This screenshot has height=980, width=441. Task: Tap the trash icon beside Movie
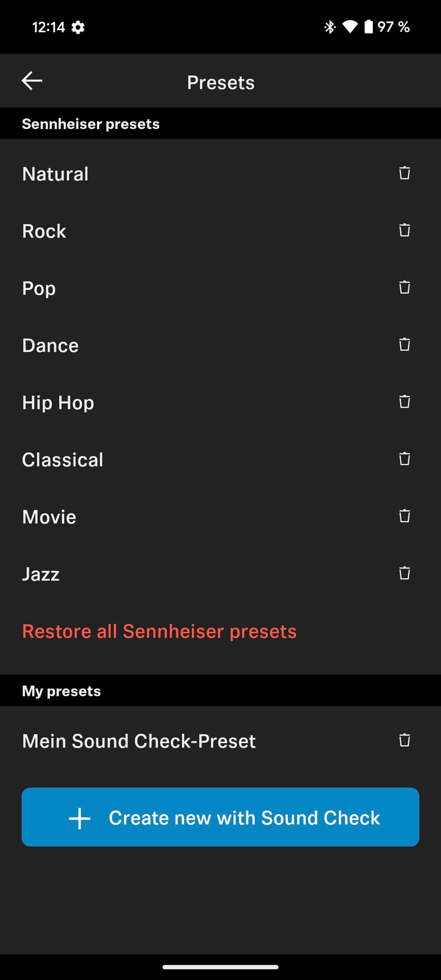(404, 516)
